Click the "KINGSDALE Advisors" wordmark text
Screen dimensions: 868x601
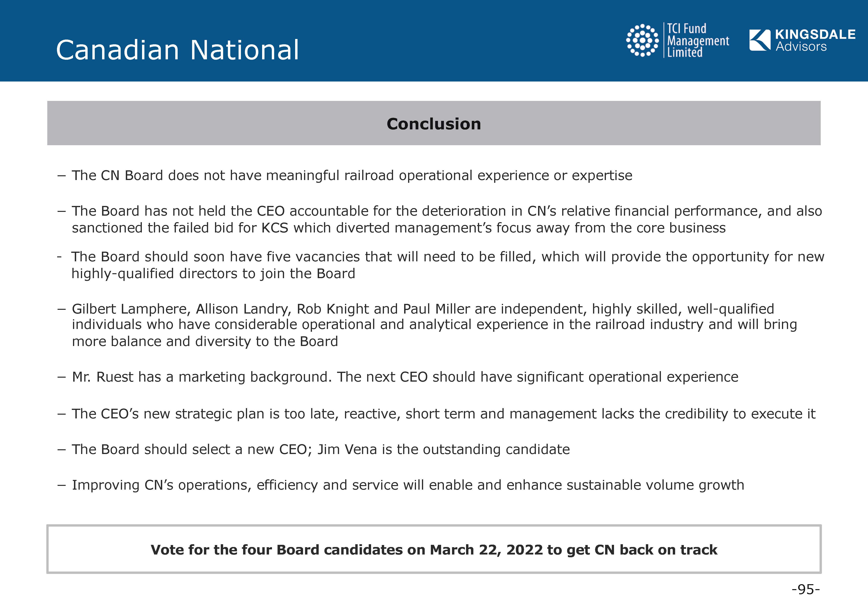pos(815,40)
